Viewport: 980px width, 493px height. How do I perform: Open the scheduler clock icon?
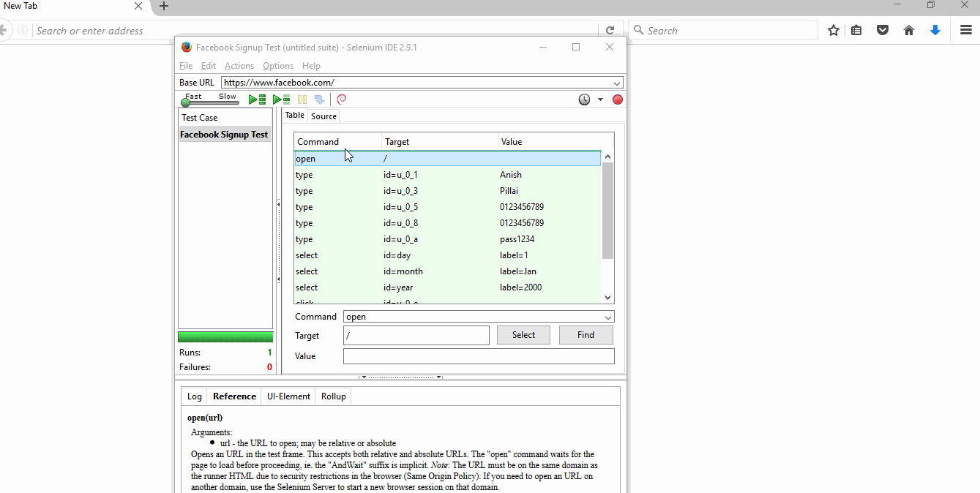(x=583, y=99)
